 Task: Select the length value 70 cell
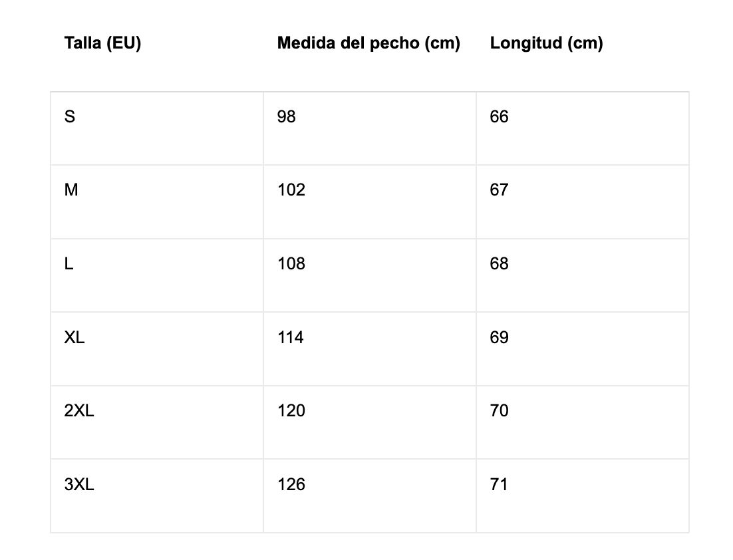tap(499, 411)
